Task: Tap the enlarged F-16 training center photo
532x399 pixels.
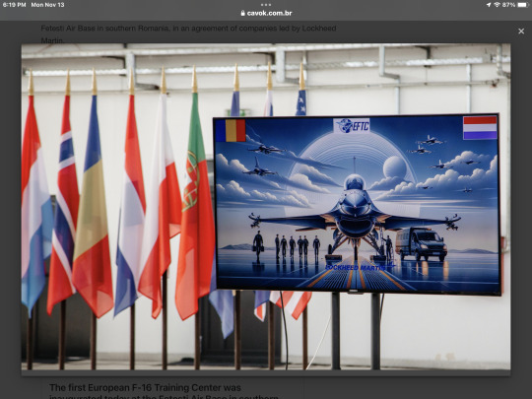Action: (266, 206)
